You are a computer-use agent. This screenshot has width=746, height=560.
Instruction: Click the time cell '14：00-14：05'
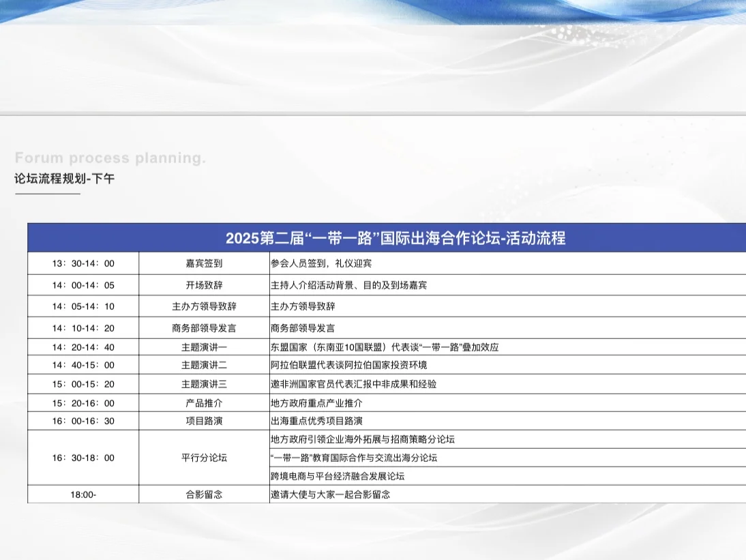pos(83,286)
